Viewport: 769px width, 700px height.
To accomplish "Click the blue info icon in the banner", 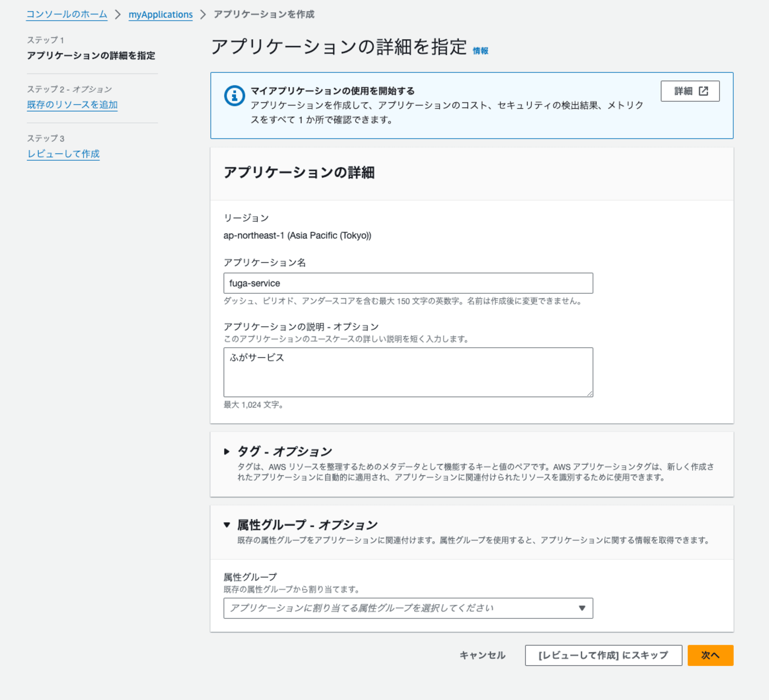I will pos(234,95).
